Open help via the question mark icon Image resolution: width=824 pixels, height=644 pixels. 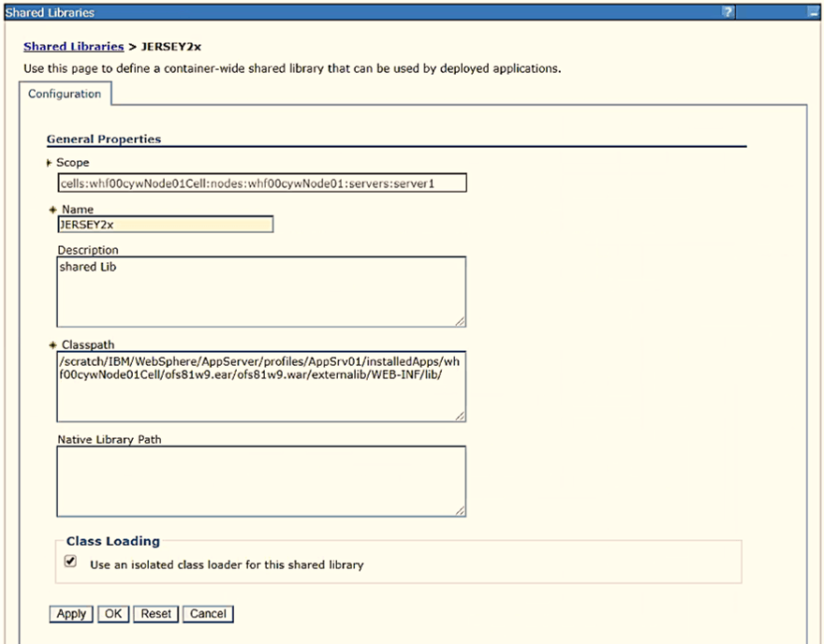728,11
